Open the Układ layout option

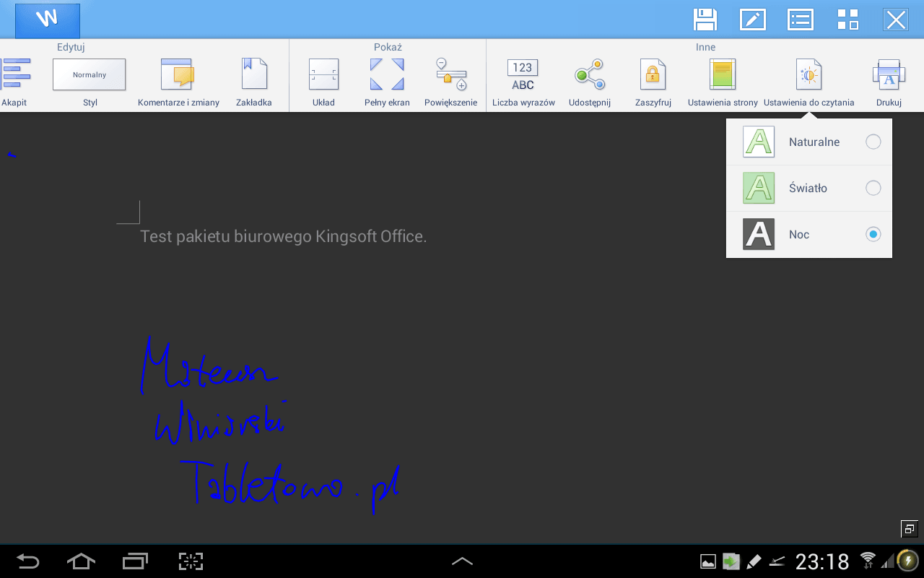coord(323,82)
